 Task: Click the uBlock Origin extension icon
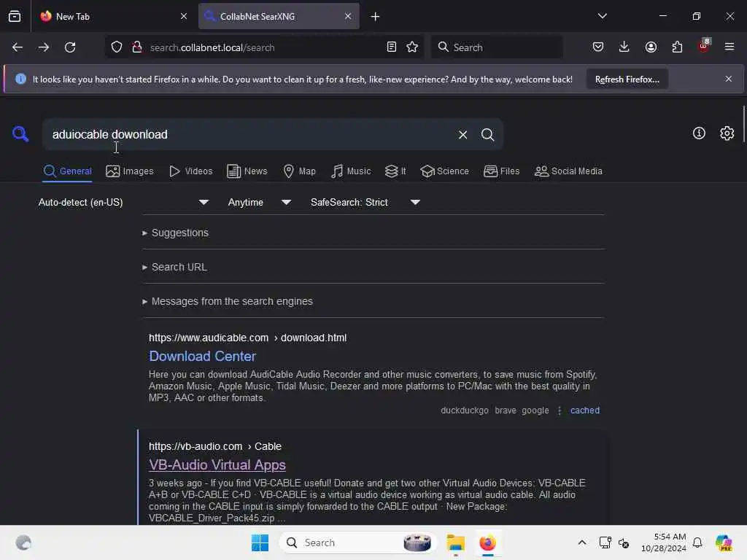click(x=704, y=46)
